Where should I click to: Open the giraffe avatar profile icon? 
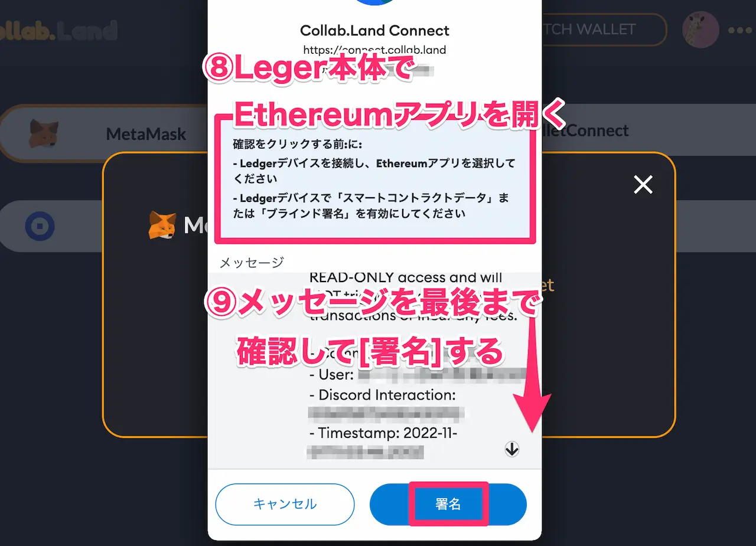point(700,30)
